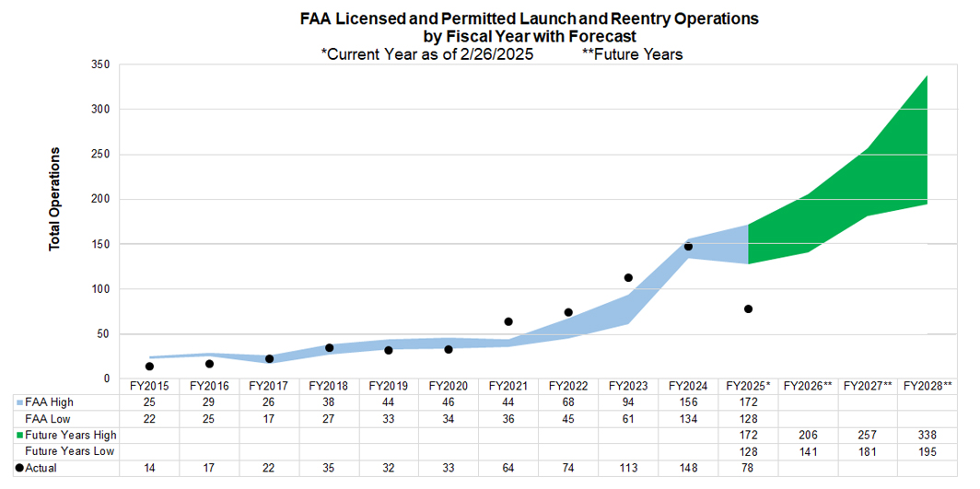Viewport: 980px width, 489px height.
Task: Click the FY2018 actual data point dot
Action: coord(329,347)
